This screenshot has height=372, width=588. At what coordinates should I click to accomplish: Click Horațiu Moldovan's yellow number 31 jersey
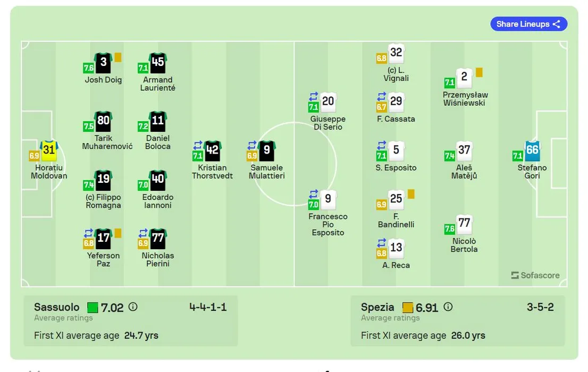tap(49, 150)
